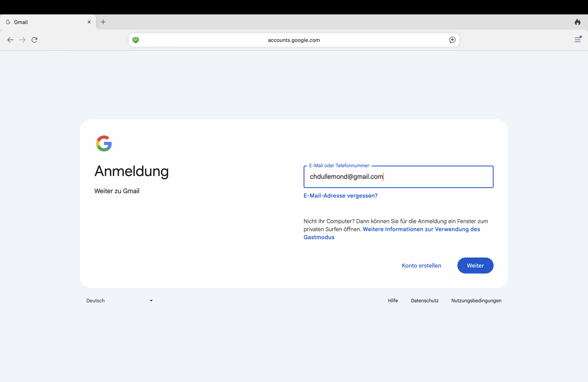Navigate back to the previous page
Viewport: 588px width, 382px height.
(x=10, y=40)
